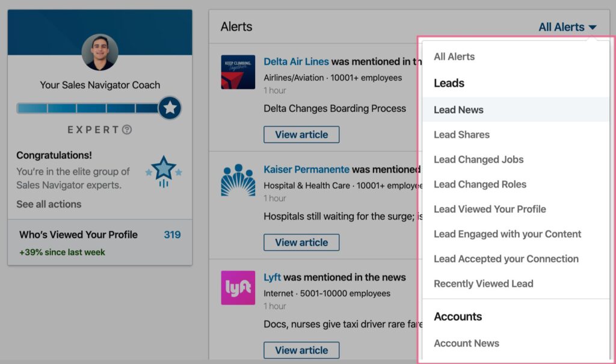This screenshot has width=616, height=364.
Task: Pick Account News under Accounts
Action: (x=466, y=343)
